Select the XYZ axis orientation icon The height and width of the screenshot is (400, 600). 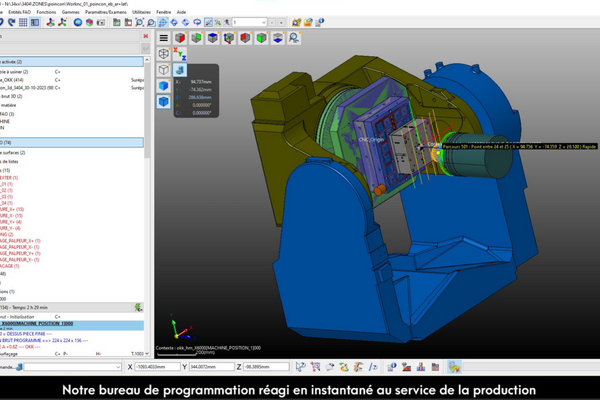[x=180, y=55]
